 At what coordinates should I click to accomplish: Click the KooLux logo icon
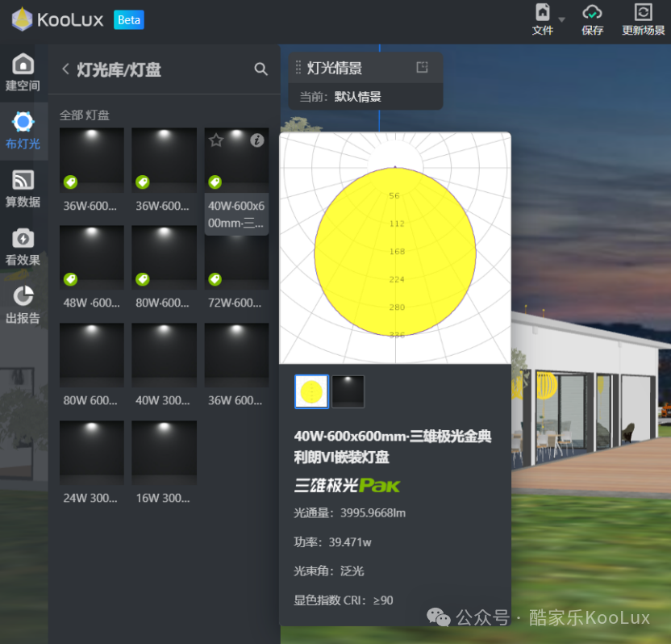pos(22,19)
